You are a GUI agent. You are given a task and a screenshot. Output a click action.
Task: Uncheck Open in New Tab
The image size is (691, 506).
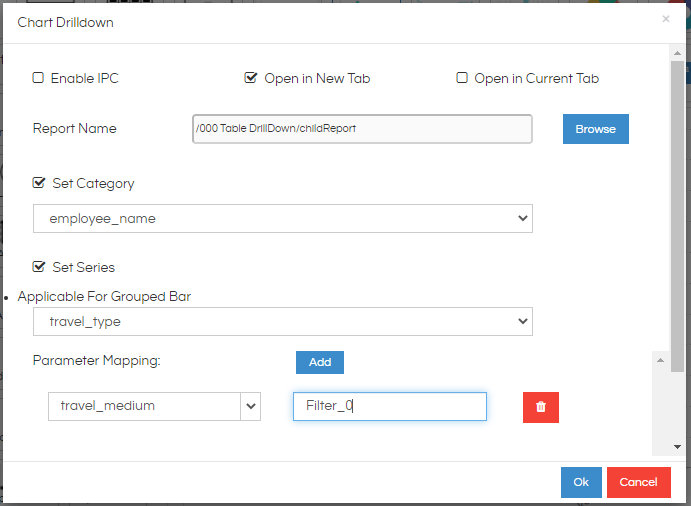coord(251,78)
